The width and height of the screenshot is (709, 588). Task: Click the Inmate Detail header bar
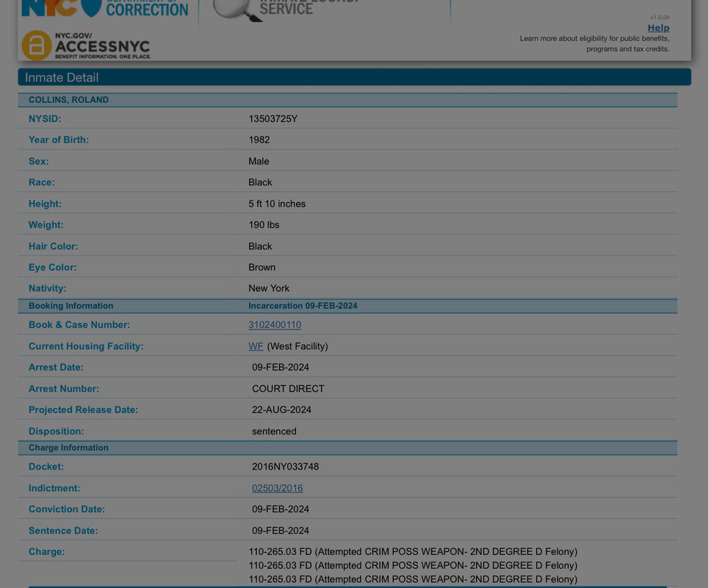[x=354, y=77]
